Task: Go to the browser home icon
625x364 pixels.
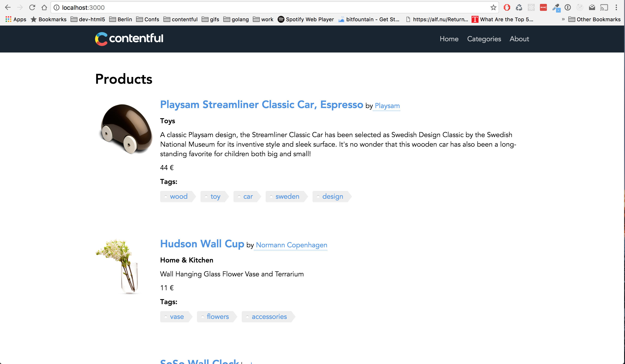Action: [x=44, y=7]
